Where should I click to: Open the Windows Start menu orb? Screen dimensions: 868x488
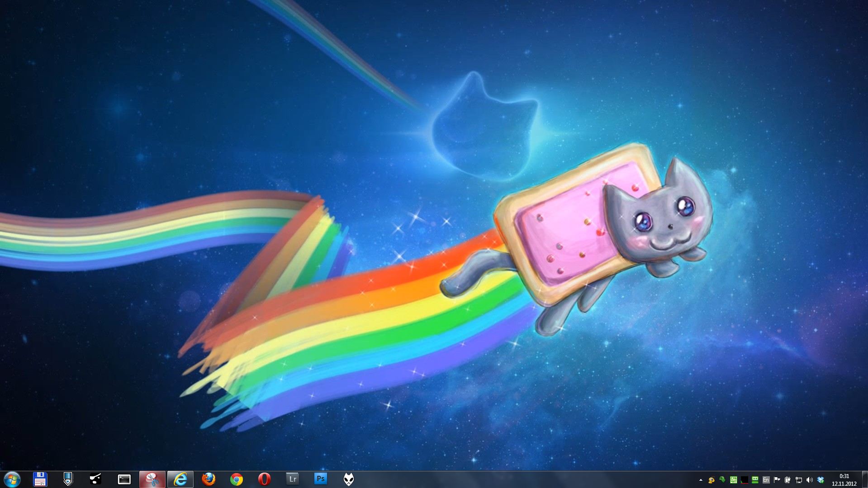click(x=12, y=479)
